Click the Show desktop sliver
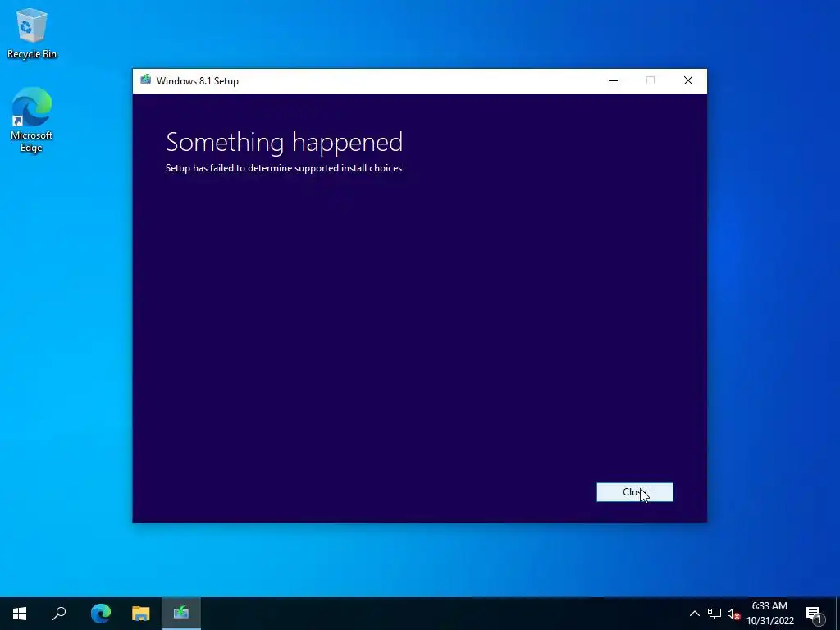This screenshot has width=840, height=630. (838, 614)
